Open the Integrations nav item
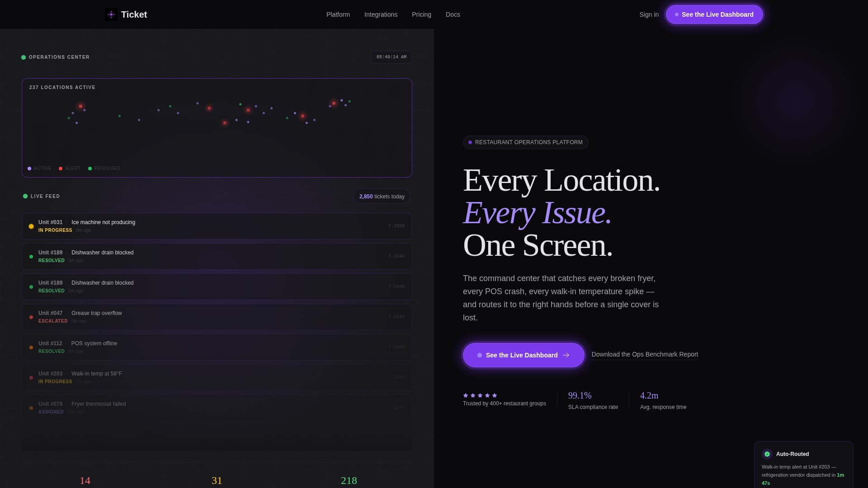Screen dimensions: 868x488 [x=381, y=14]
